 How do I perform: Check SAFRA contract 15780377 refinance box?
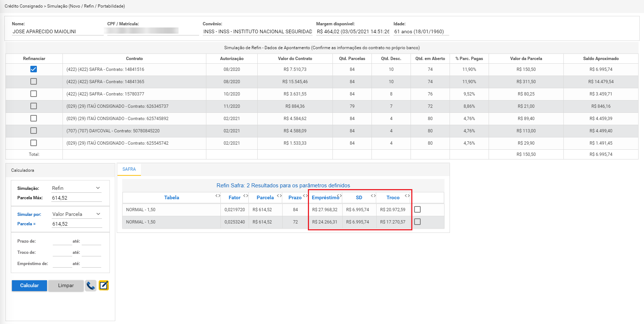pos(34,94)
